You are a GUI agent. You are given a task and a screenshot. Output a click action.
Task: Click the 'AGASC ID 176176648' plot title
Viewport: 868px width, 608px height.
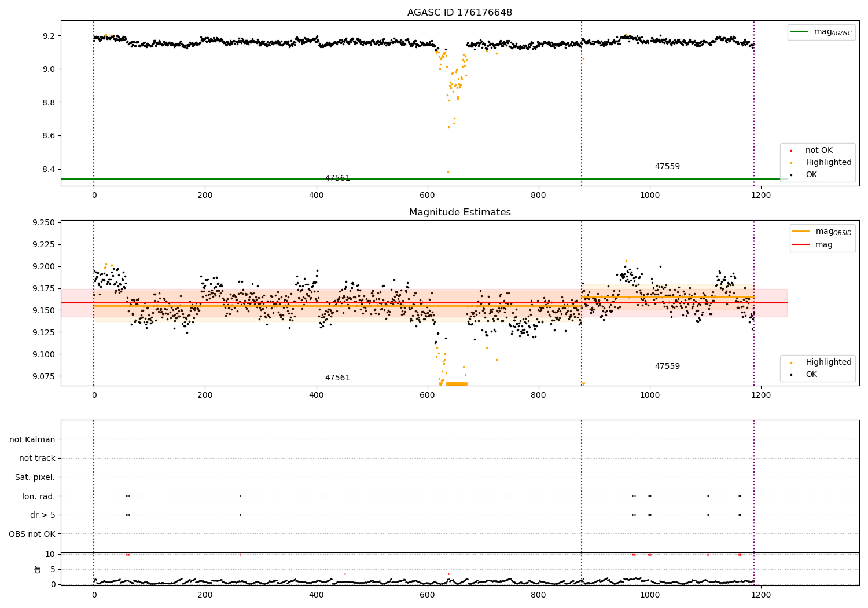(x=459, y=13)
